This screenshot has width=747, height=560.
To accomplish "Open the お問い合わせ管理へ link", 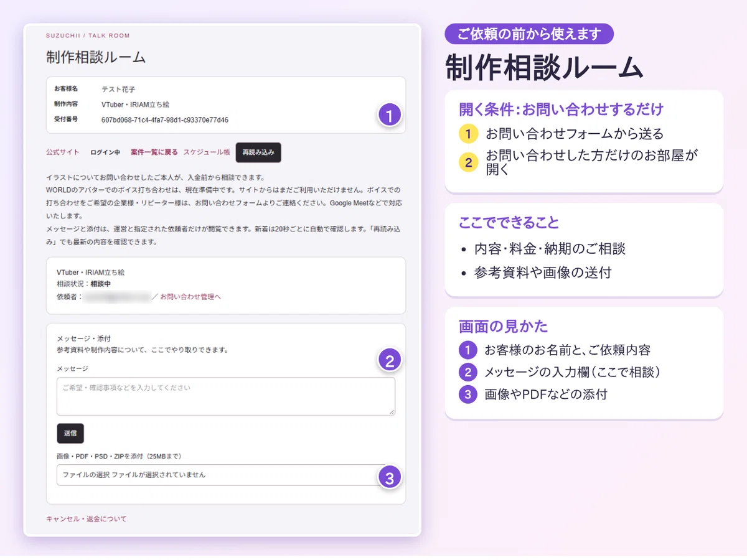I will click(190, 297).
